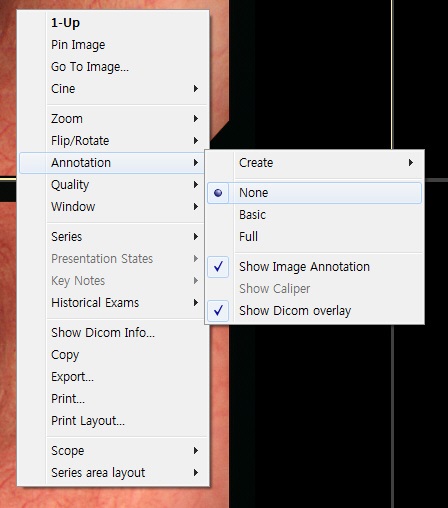Screen dimensions: 448x508
Task: Toggle the Show Dicom overlay checkmark
Action: (314, 311)
